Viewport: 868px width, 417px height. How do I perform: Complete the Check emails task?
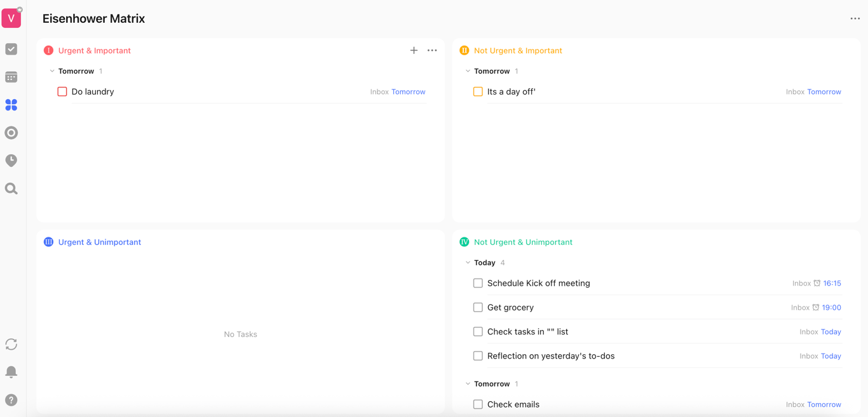(478, 404)
